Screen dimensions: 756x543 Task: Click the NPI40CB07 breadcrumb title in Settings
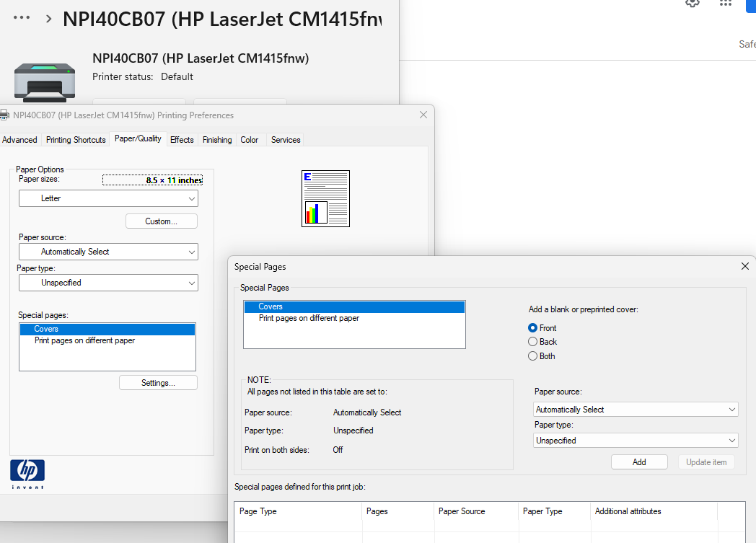pos(222,19)
